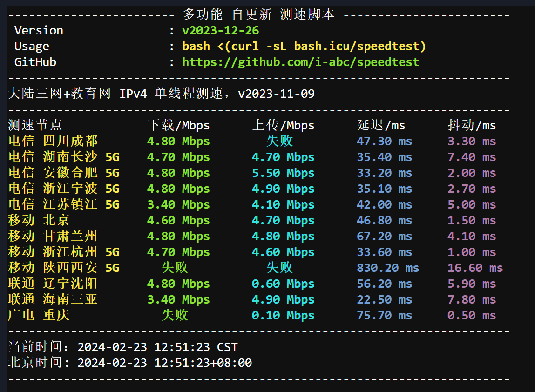Click latency 67.20 ms for 甘肃兰州

(385, 236)
